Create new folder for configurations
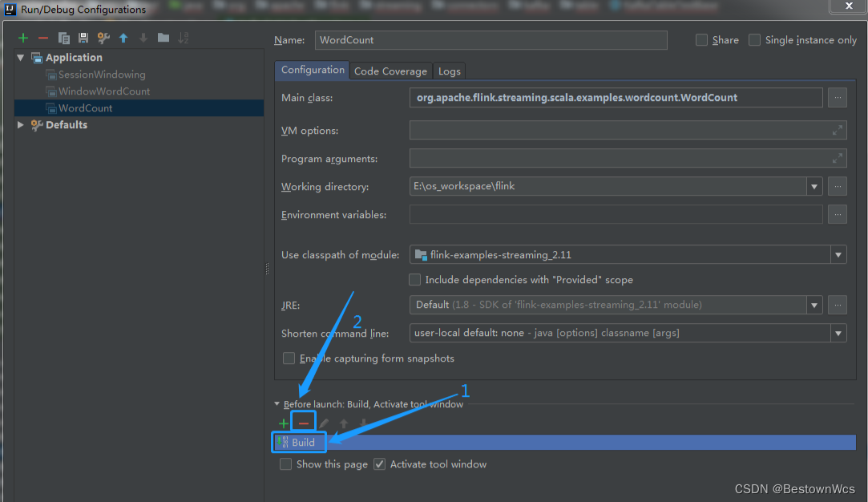868x502 pixels. pos(162,37)
